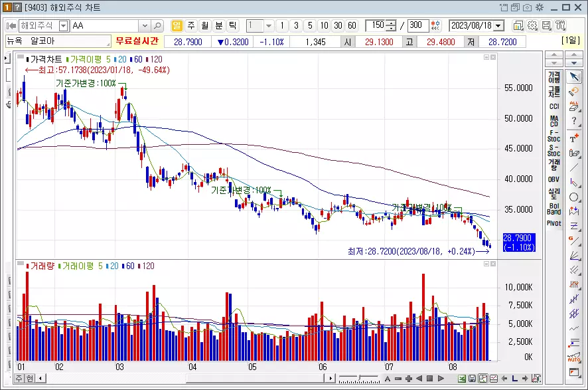Adjust the chart zoom slider at bottom
The image size is (588, 390).
(x=359, y=378)
